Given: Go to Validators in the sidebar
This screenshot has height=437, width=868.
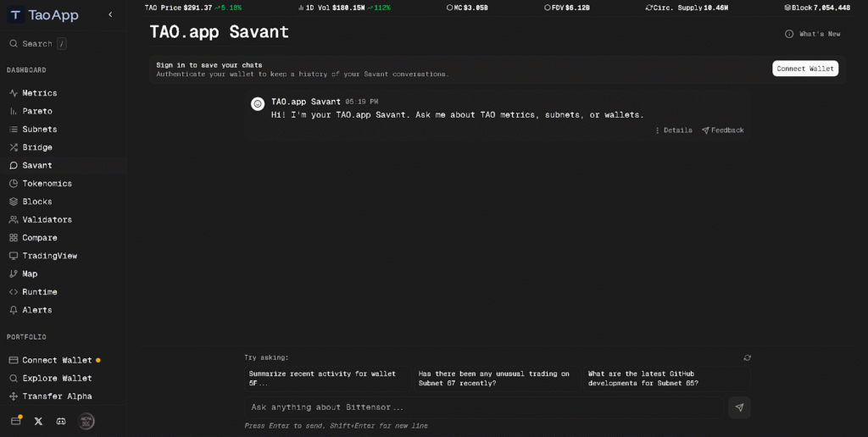Looking at the screenshot, I should point(47,219).
